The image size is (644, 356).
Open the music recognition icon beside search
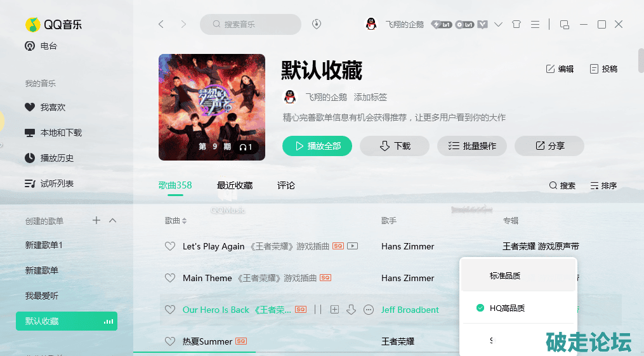pos(316,24)
